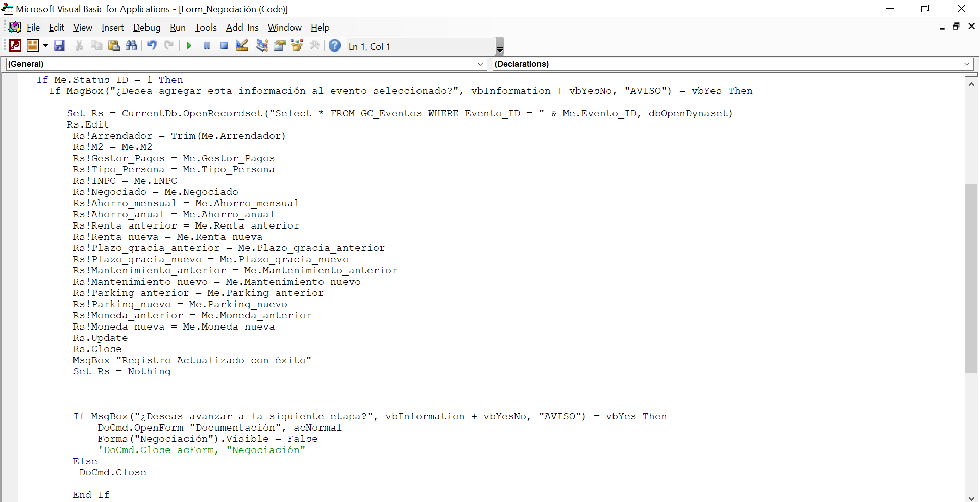Click 'Forms("Negociación").Visible = False' line
Image resolution: width=980 pixels, height=502 pixels.
[207, 439]
